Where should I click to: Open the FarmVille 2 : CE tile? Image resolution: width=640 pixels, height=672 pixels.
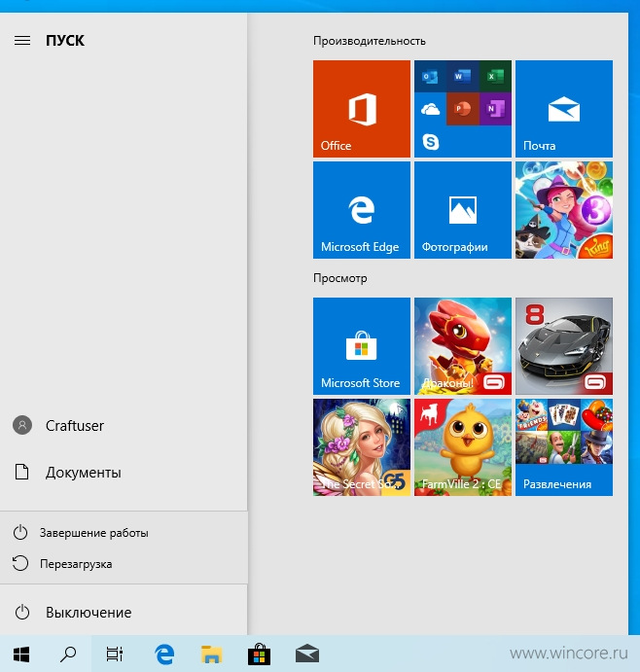coord(463,447)
